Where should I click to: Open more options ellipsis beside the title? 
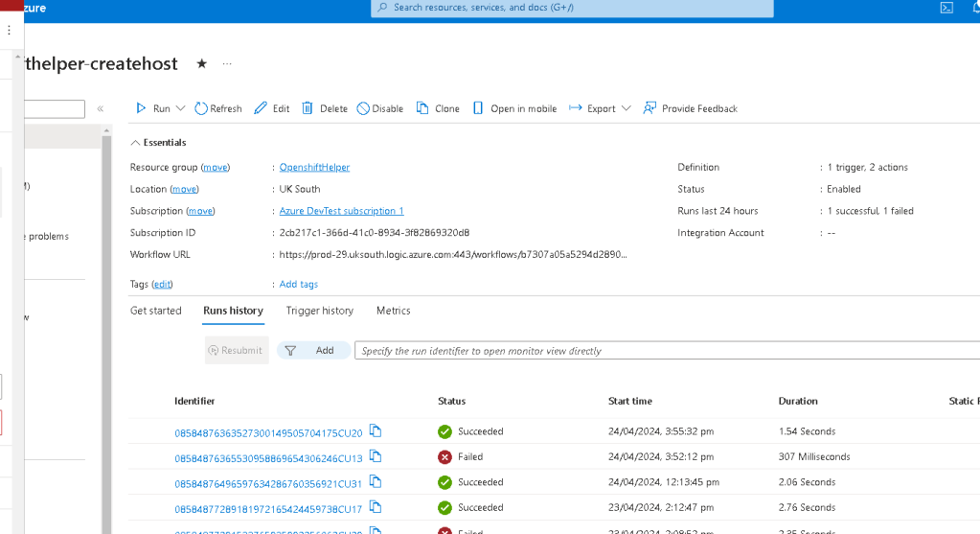coord(227,64)
